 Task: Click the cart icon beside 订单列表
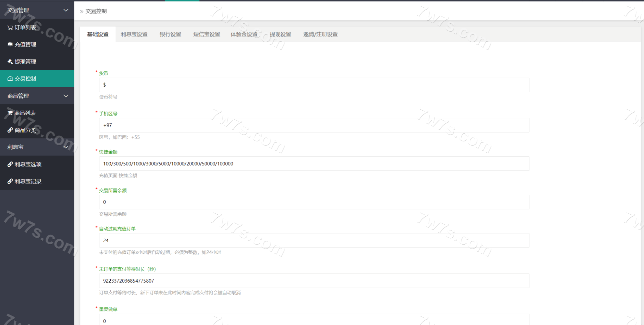pos(10,27)
